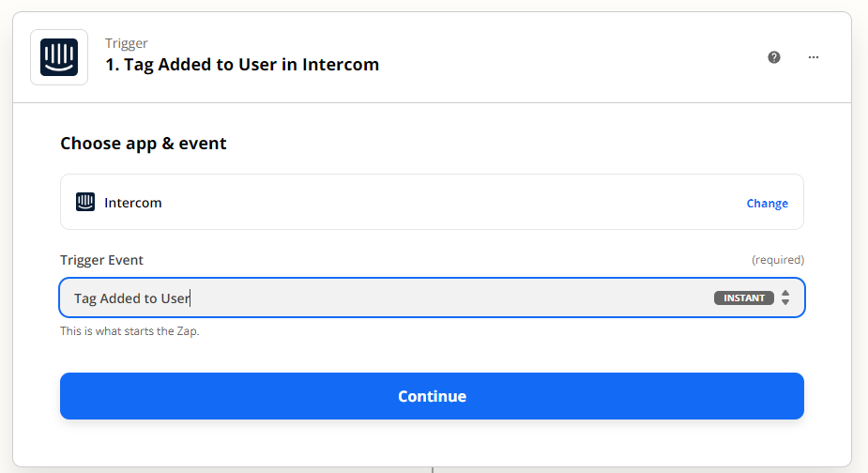Click the Intercom app name text

click(x=133, y=203)
